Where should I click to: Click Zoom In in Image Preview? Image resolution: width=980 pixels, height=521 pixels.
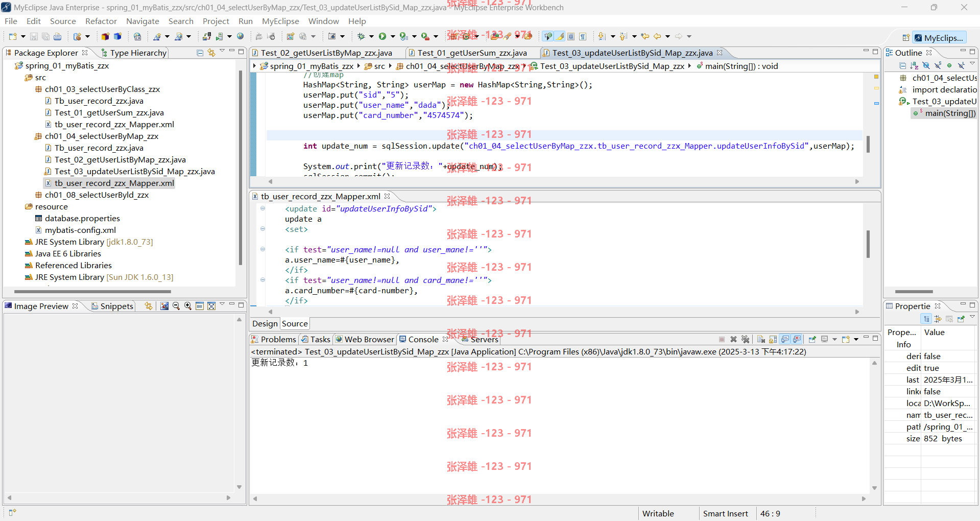coord(188,306)
